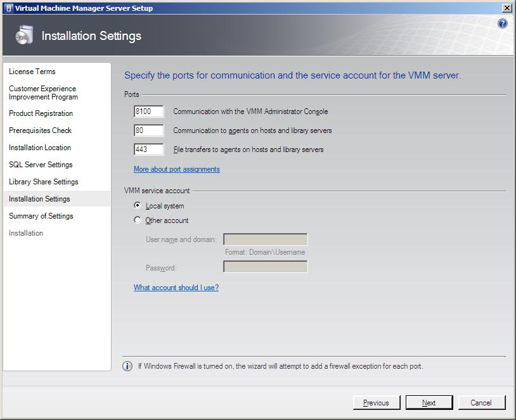This screenshot has width=516, height=420.
Task: Cancel the setup wizard
Action: [481, 402]
